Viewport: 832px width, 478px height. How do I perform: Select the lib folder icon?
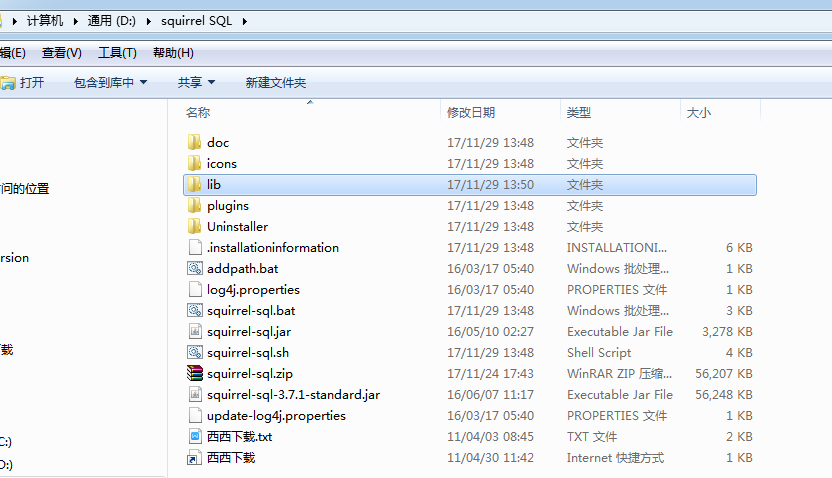coord(195,185)
